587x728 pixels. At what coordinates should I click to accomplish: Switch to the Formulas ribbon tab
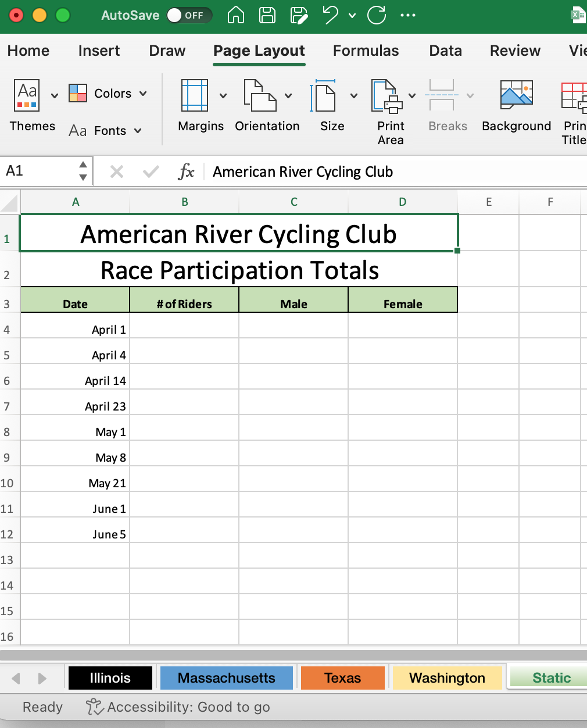point(366,51)
